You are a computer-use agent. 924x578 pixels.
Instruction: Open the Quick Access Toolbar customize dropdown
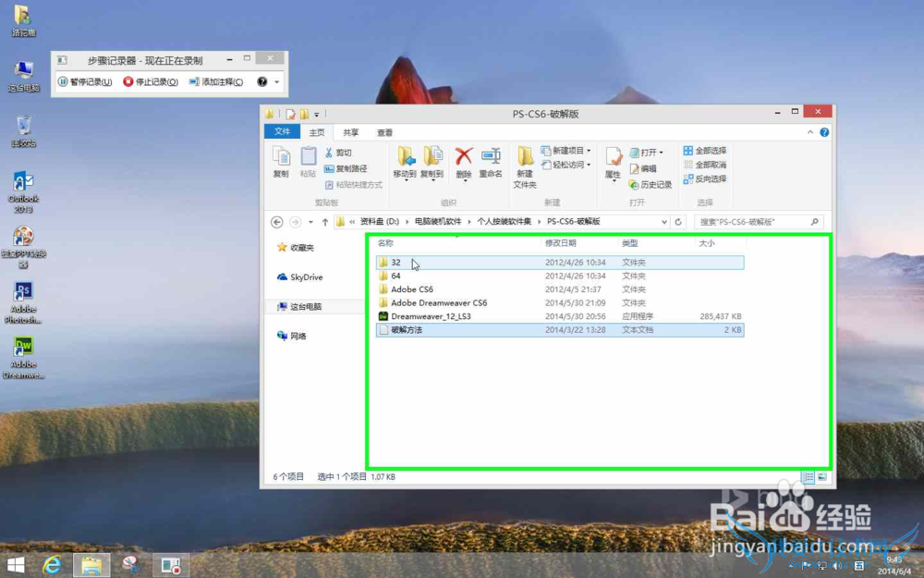(x=316, y=115)
